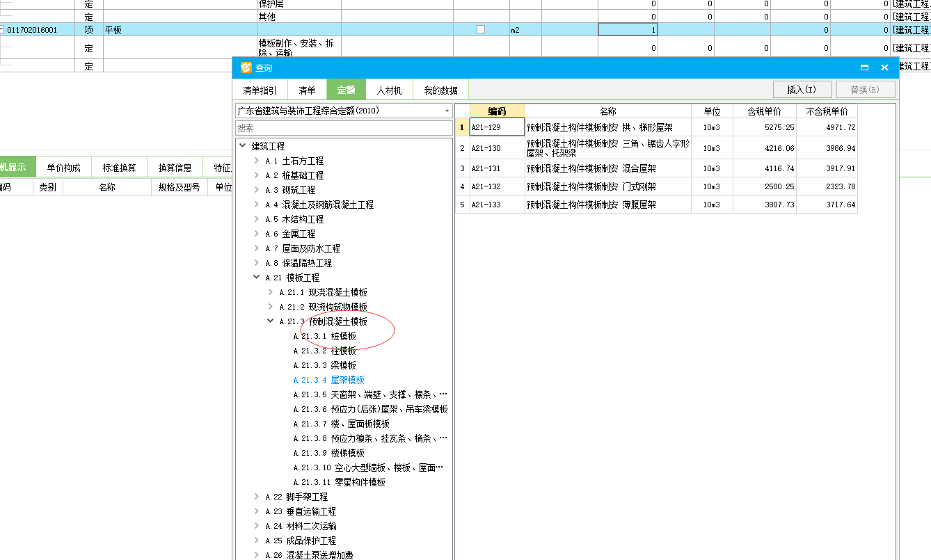Click the 编码 column header

tap(497, 111)
